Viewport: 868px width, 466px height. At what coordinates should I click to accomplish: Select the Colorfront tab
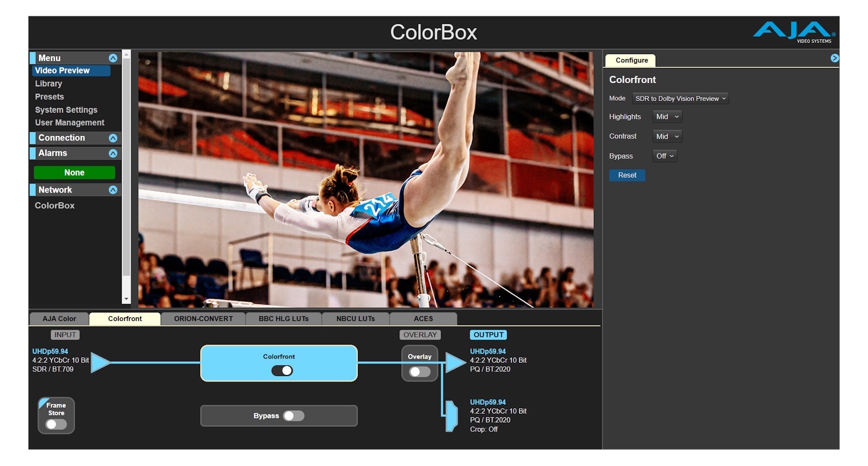pyautogui.click(x=125, y=319)
